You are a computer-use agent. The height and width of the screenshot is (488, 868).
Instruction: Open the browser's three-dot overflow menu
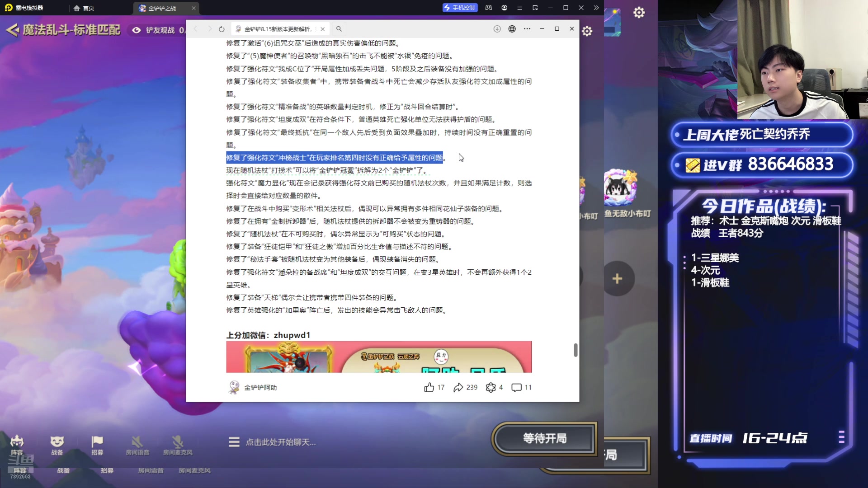(527, 29)
